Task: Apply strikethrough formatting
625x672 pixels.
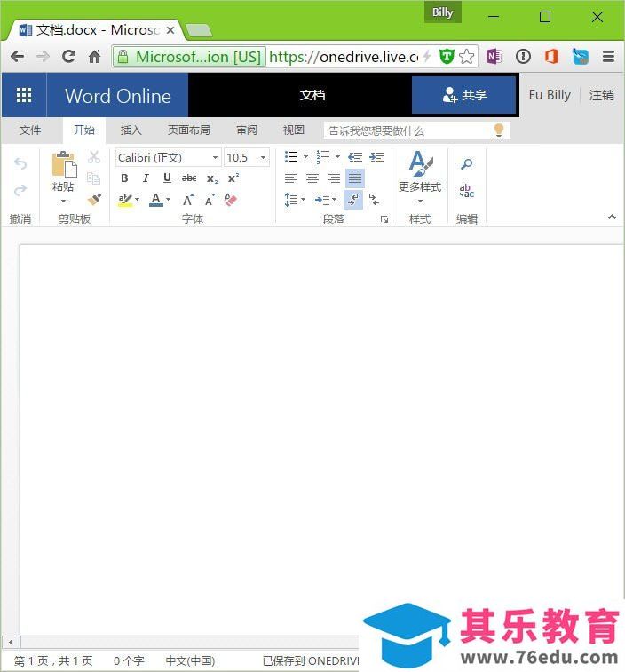Action: (189, 178)
